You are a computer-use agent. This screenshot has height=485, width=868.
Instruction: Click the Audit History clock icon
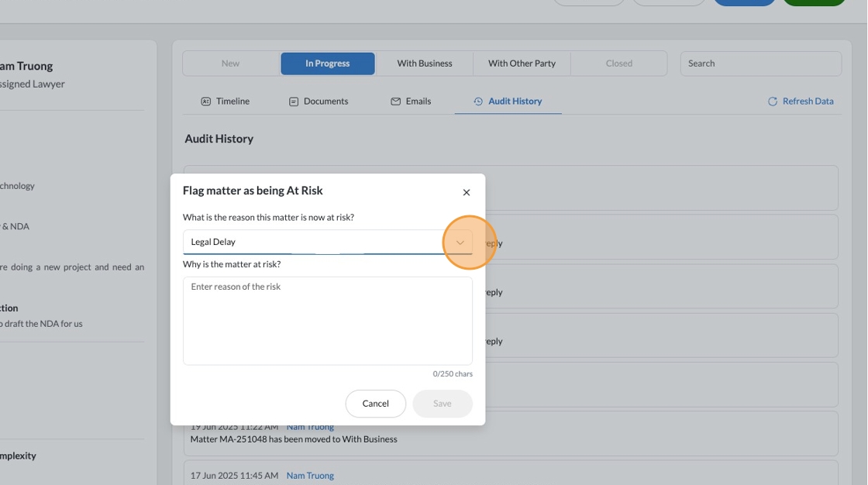pyautogui.click(x=478, y=101)
